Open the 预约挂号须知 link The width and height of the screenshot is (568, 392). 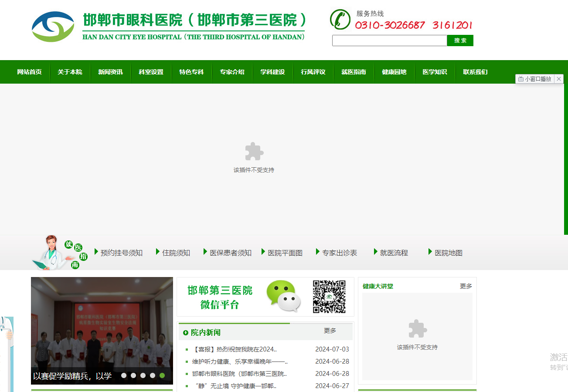click(x=121, y=253)
